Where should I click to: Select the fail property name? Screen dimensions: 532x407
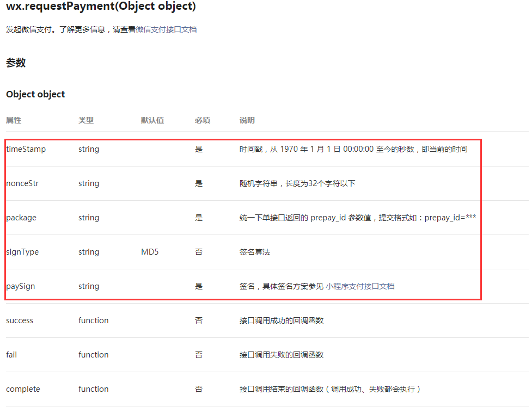pos(11,355)
